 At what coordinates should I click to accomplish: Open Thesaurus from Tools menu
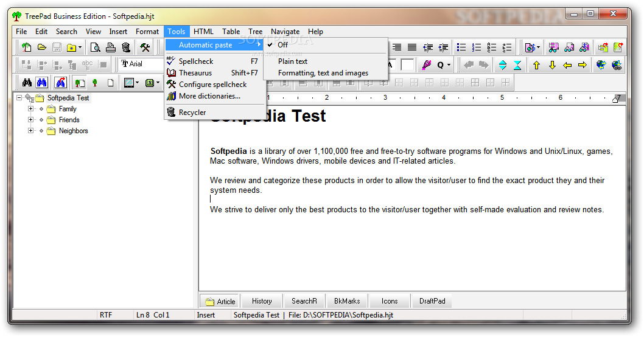pos(214,72)
